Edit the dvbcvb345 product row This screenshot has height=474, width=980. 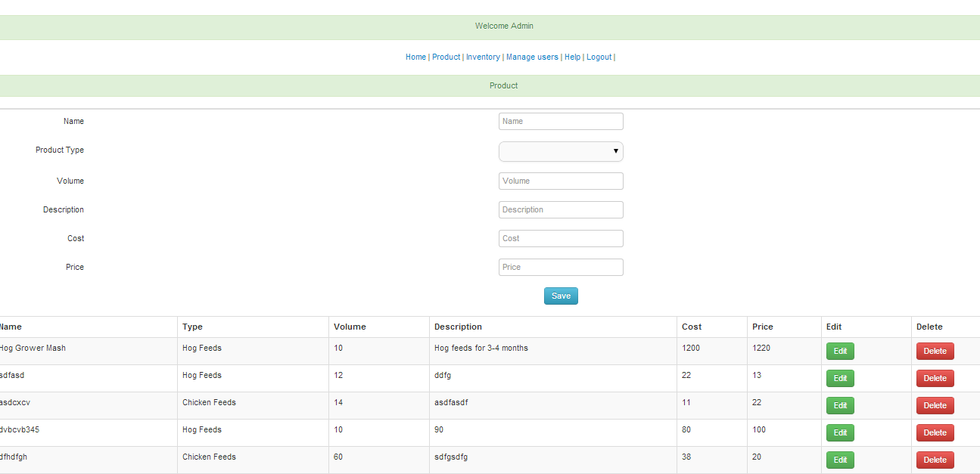coord(840,432)
